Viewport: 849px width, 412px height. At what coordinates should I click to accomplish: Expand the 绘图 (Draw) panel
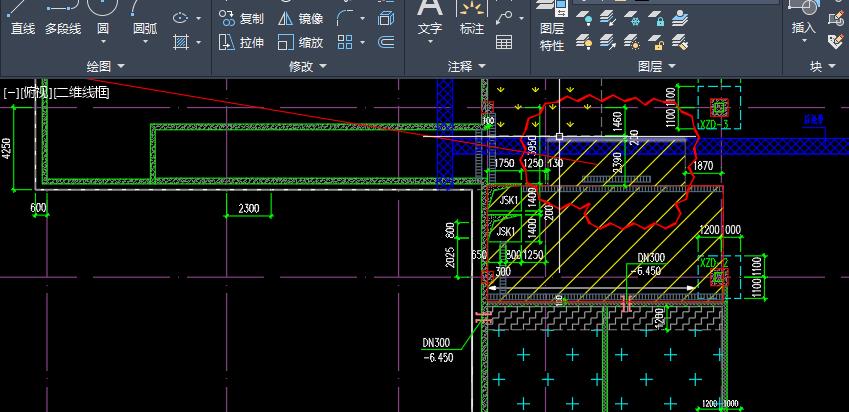pos(106,67)
